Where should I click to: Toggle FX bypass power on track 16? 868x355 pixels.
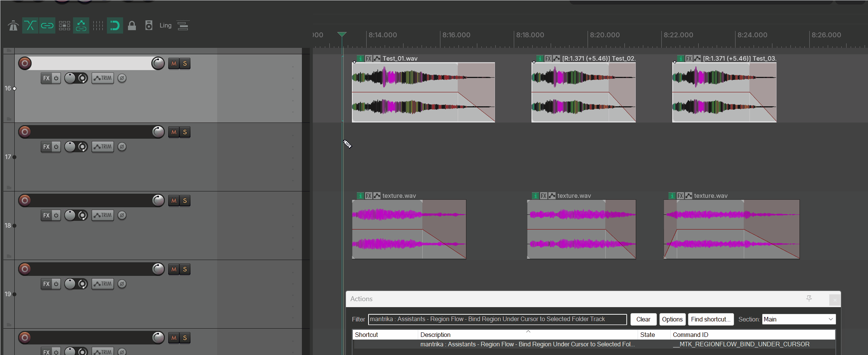56,78
